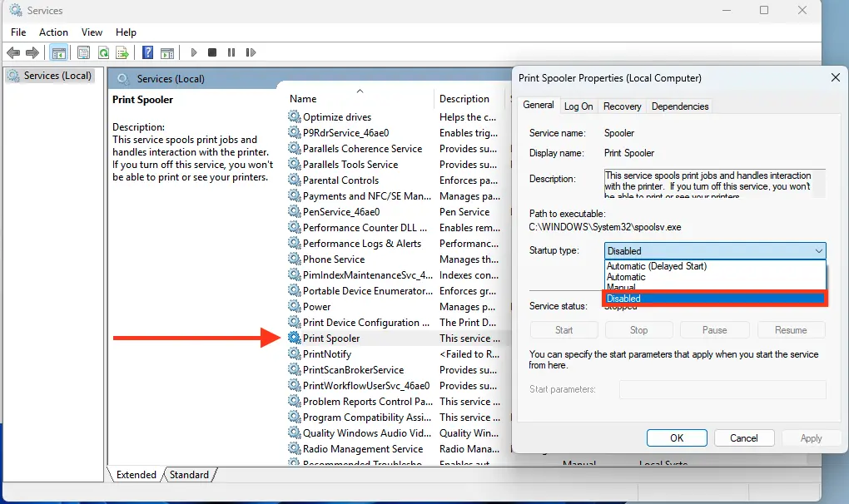The height and width of the screenshot is (504, 849).
Task: Refresh the services list via toolbar icon
Action: click(103, 52)
